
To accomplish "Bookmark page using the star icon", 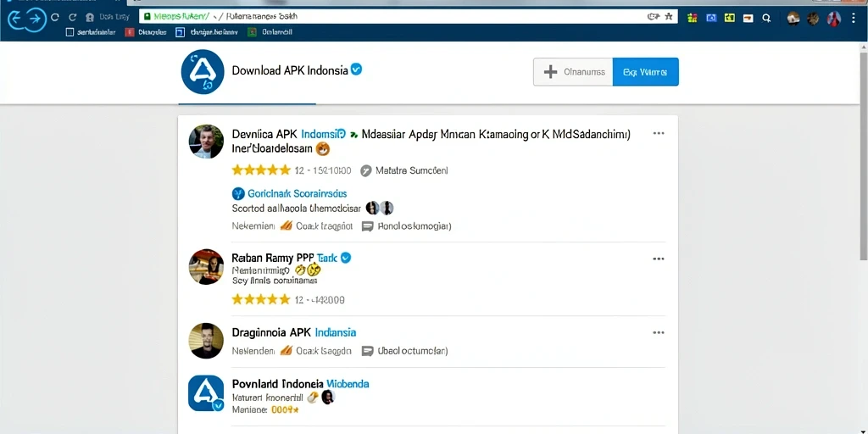I will [x=668, y=17].
